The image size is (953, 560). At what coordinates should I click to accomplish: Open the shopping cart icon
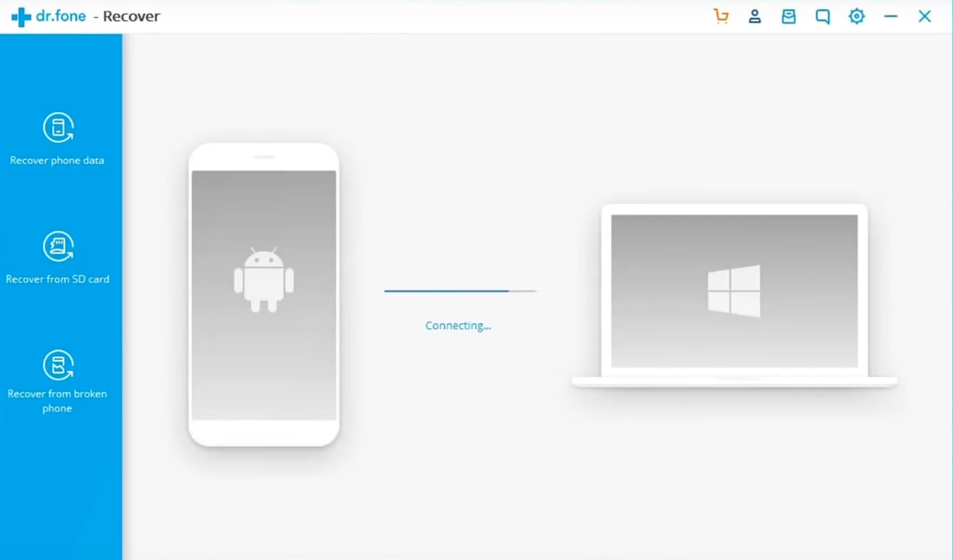720,16
